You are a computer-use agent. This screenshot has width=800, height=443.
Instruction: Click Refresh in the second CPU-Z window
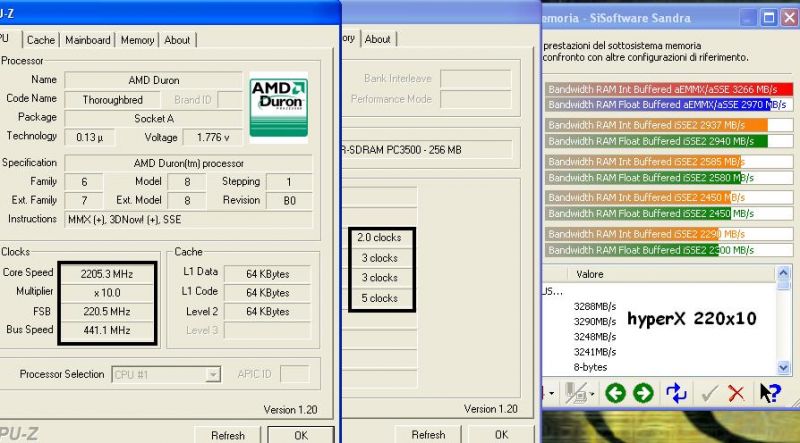click(x=428, y=435)
